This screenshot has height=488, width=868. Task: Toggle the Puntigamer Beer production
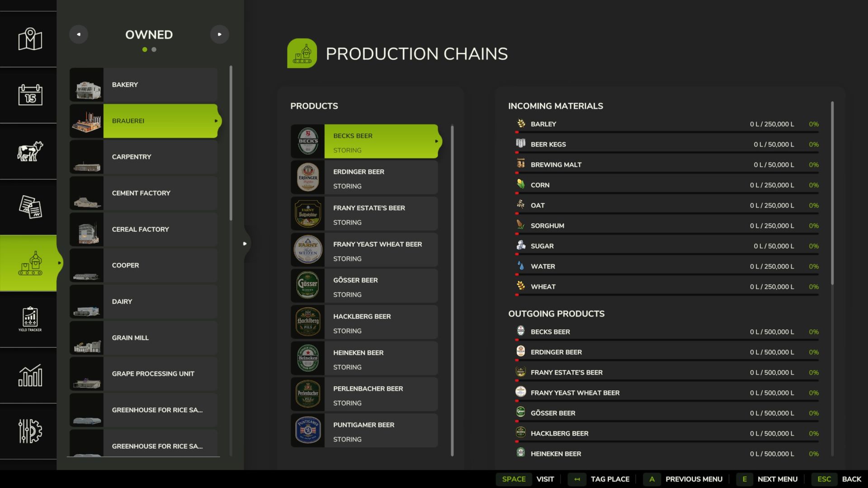(364, 431)
